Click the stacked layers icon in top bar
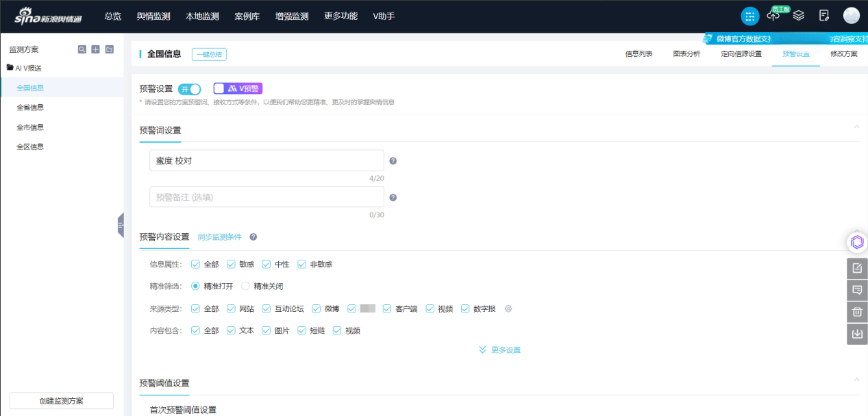The height and width of the screenshot is (416, 868). pos(799,16)
